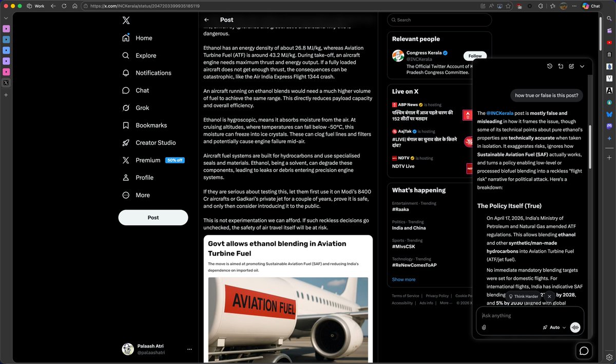Open trending topic India and China

(x=409, y=228)
